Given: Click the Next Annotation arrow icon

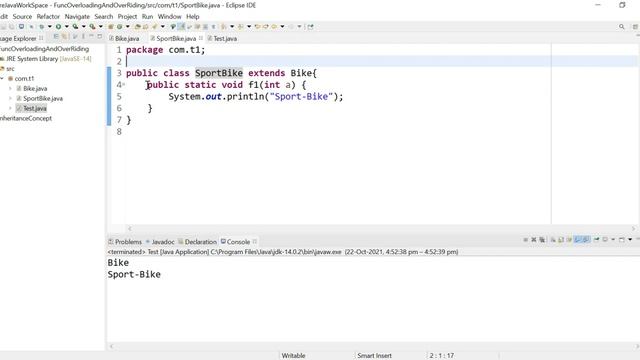Looking at the screenshot, I should (x=224, y=27).
